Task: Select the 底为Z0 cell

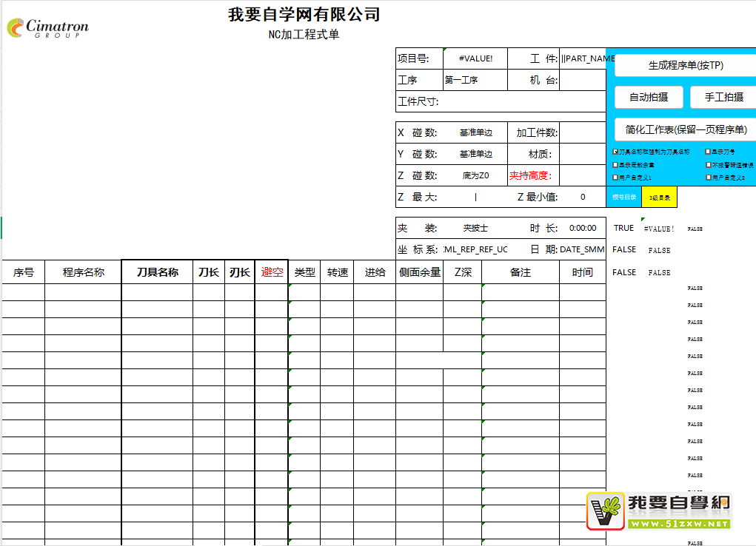Action: (475, 176)
